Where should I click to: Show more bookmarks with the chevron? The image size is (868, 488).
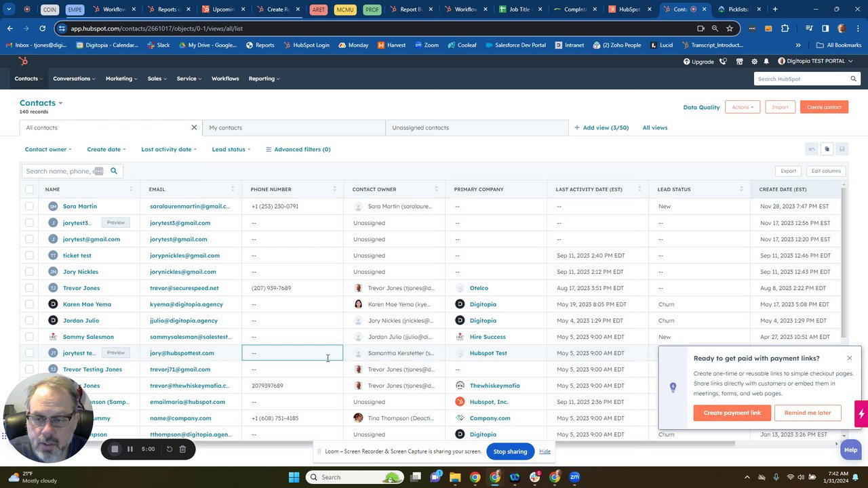tap(798, 45)
